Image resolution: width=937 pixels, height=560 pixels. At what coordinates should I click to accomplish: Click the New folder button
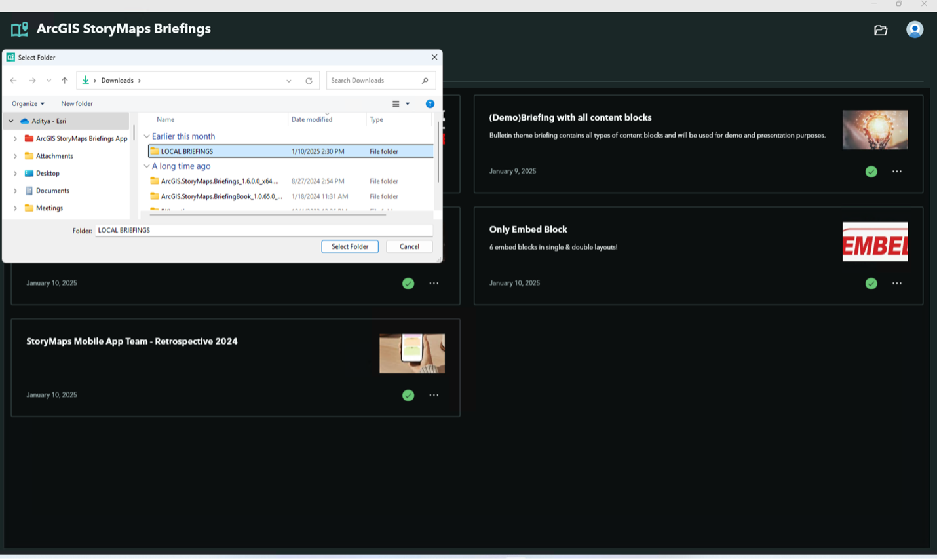(x=77, y=103)
